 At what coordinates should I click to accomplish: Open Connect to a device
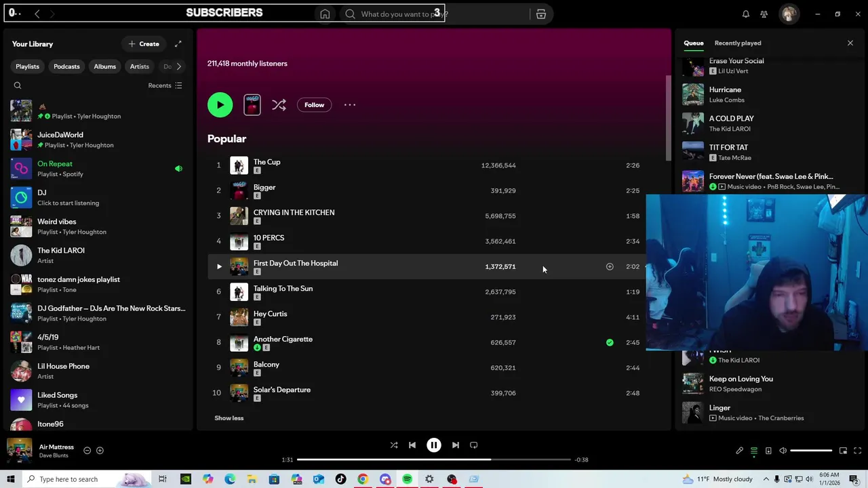768,451
